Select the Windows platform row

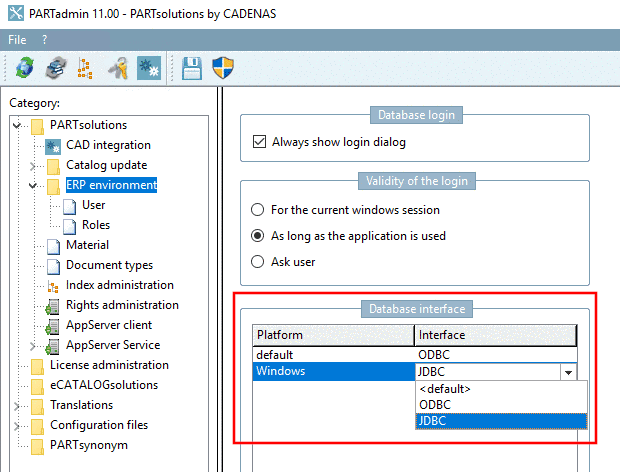pyautogui.click(x=334, y=371)
